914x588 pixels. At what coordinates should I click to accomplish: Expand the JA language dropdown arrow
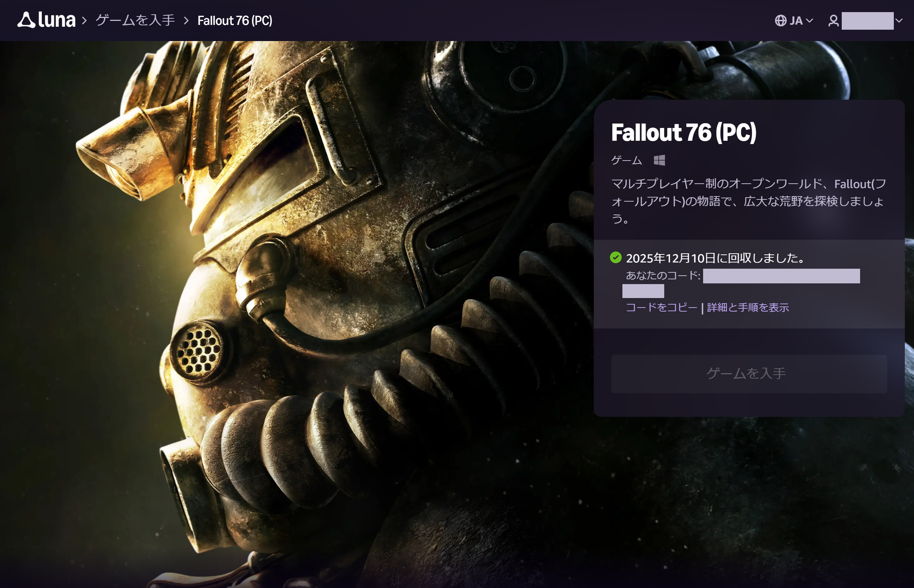[809, 21]
